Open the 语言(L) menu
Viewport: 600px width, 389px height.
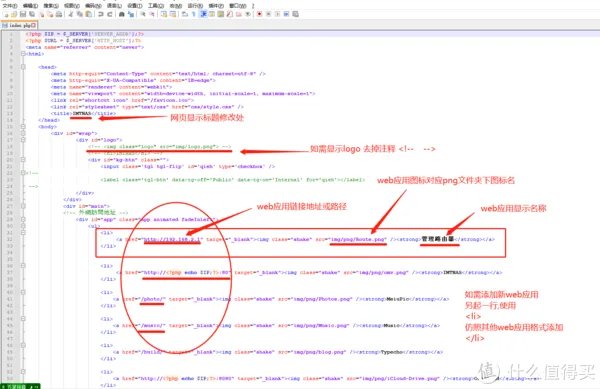[114, 6]
